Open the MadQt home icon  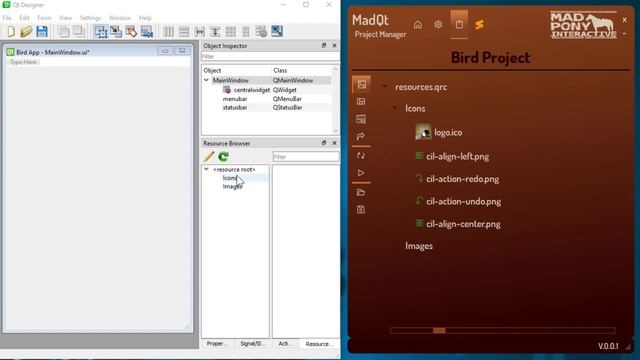[x=418, y=25]
